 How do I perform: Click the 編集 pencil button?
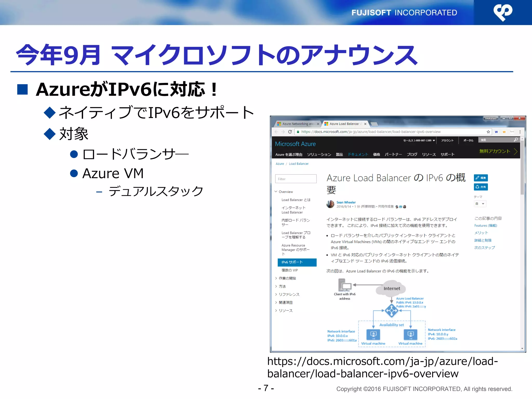point(481,178)
